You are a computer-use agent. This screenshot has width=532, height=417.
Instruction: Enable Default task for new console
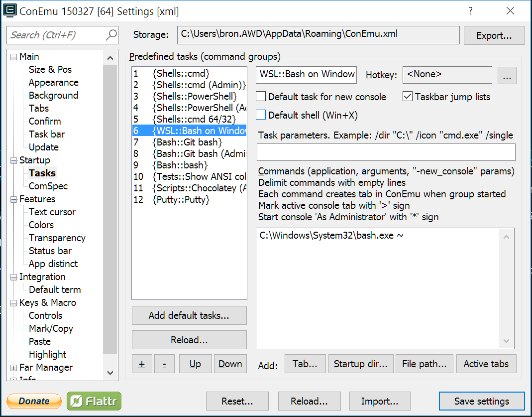[x=261, y=97]
